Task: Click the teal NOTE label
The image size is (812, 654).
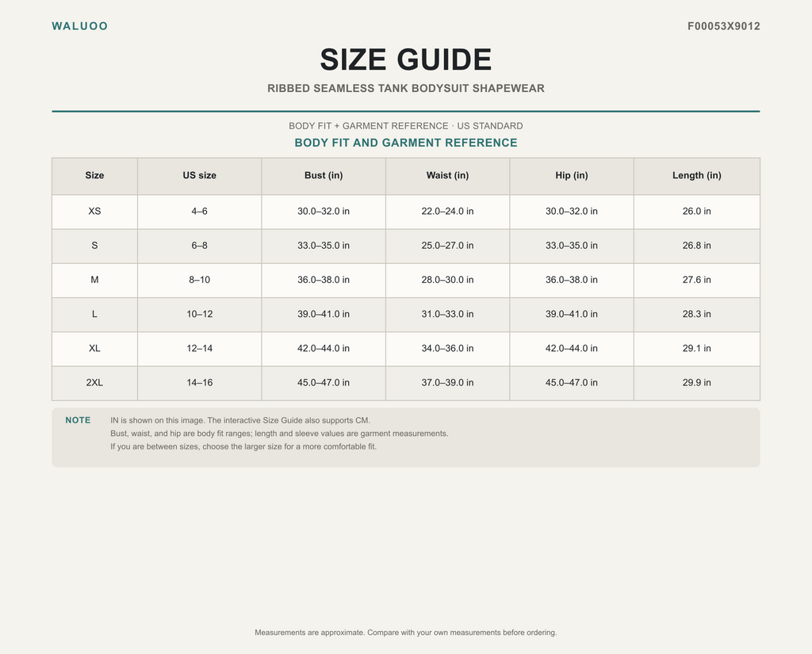Action: click(x=78, y=420)
